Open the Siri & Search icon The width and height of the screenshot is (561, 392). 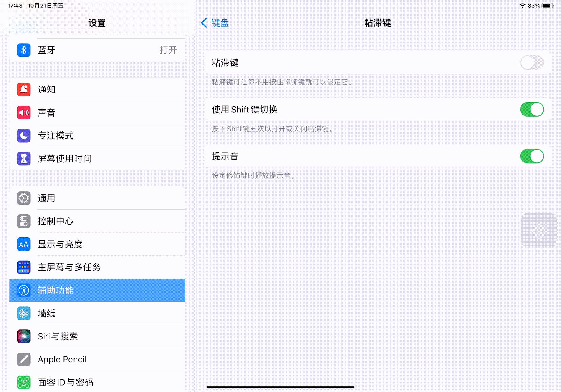[24, 336]
